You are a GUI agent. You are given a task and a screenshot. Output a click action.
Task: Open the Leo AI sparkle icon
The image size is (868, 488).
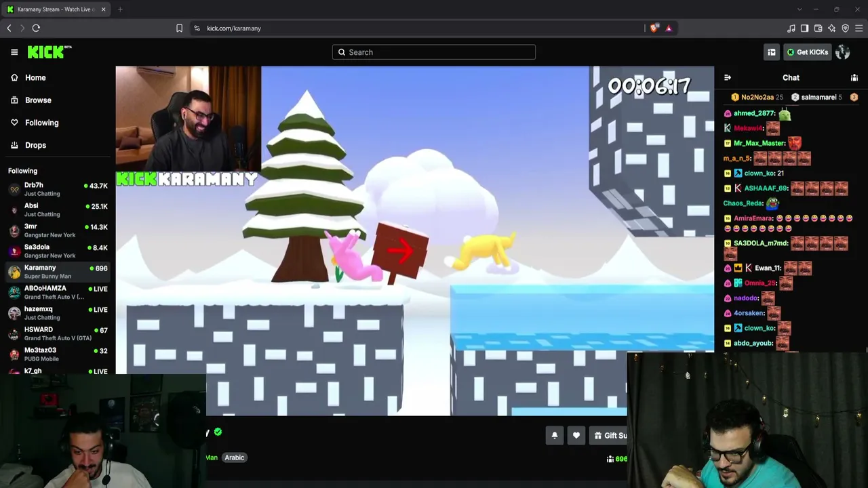(x=831, y=28)
